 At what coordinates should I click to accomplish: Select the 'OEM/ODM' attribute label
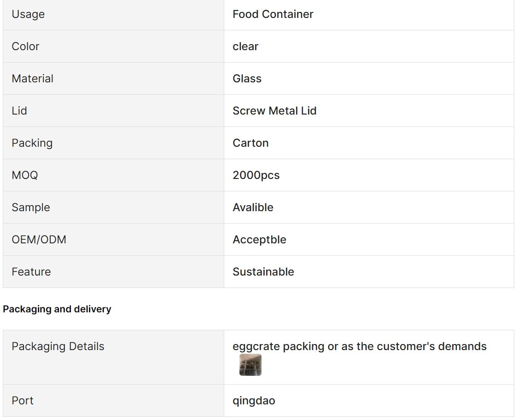pyautogui.click(x=39, y=240)
